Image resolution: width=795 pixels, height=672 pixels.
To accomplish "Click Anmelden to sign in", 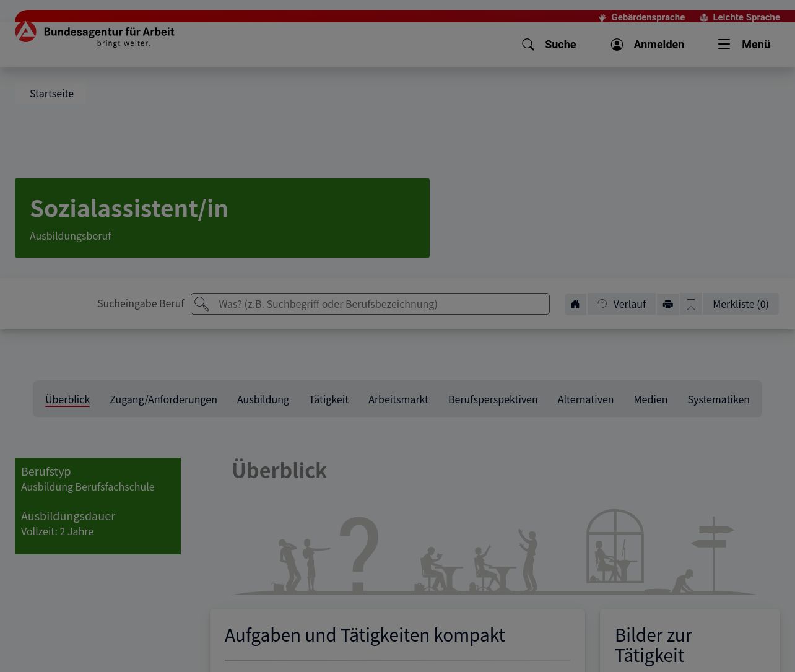I will (648, 45).
